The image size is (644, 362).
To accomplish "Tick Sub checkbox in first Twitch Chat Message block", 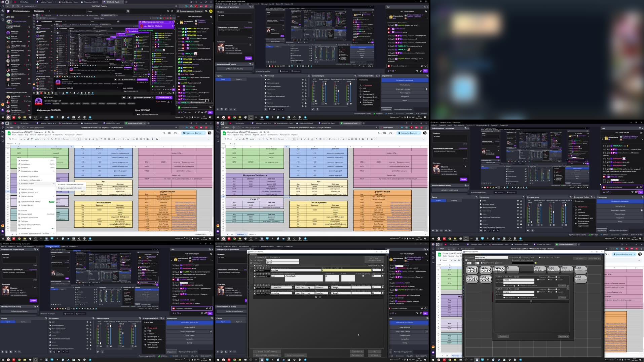I will point(556,277).
